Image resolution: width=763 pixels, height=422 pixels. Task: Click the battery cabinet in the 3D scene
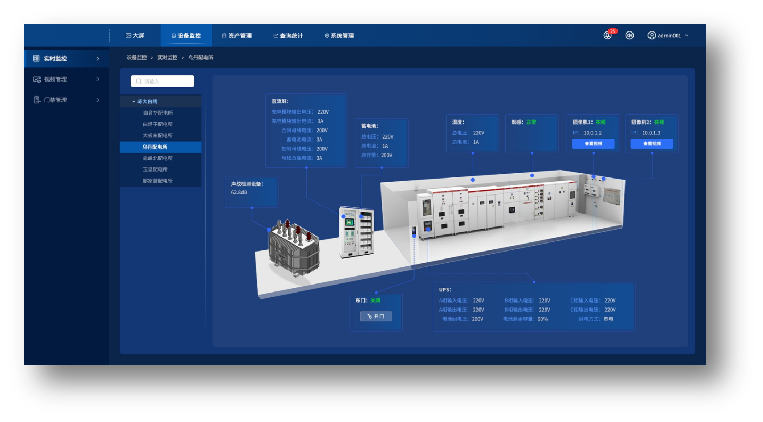click(x=357, y=234)
